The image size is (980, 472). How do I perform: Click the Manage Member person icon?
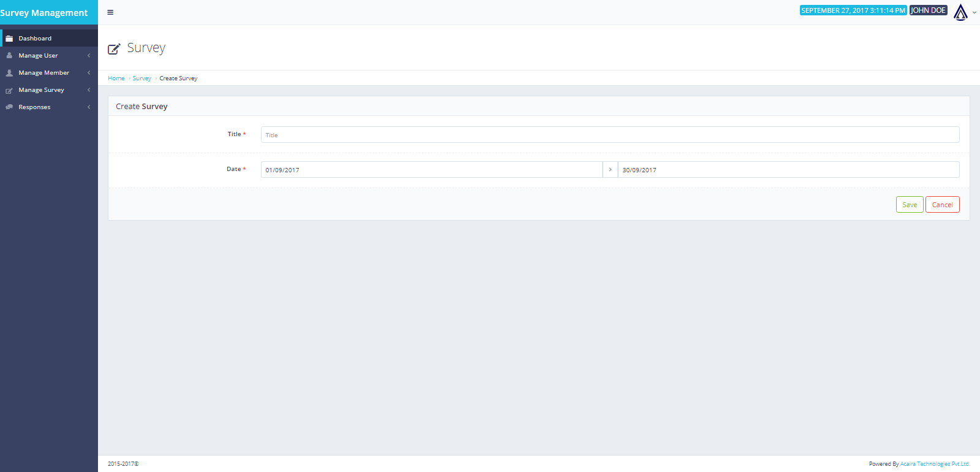[9, 73]
